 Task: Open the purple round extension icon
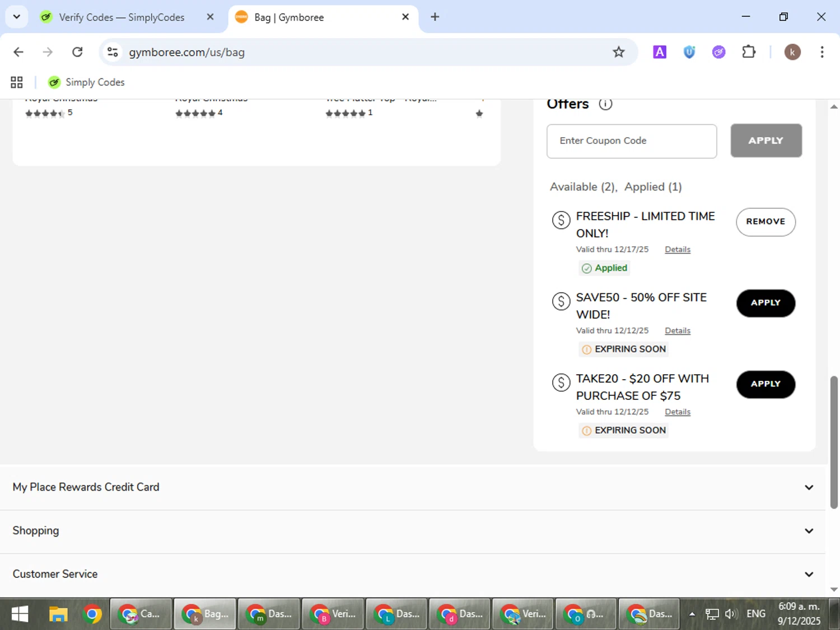pyautogui.click(x=718, y=52)
